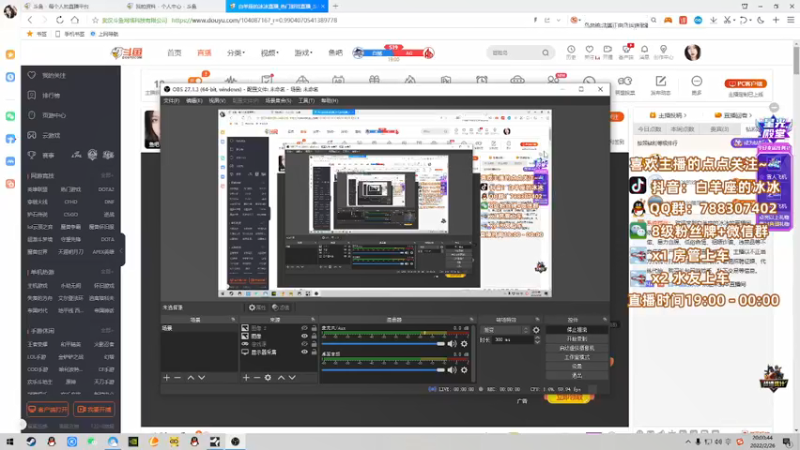Screen dimensions: 800x450
Task: Lock the 图像 2 source
Action: (x=314, y=328)
